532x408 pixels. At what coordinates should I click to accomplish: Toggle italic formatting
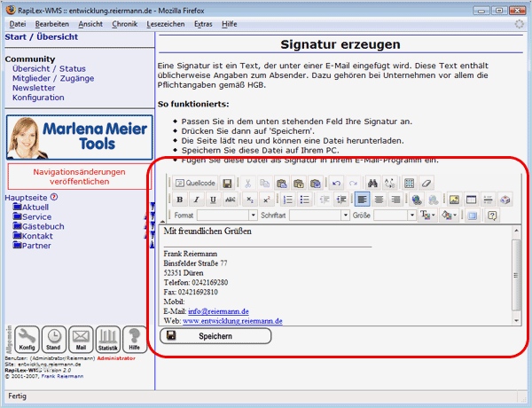click(197, 200)
